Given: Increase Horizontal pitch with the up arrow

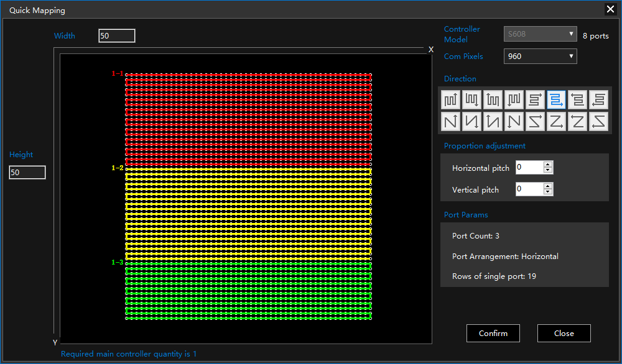Looking at the screenshot, I should tap(548, 165).
